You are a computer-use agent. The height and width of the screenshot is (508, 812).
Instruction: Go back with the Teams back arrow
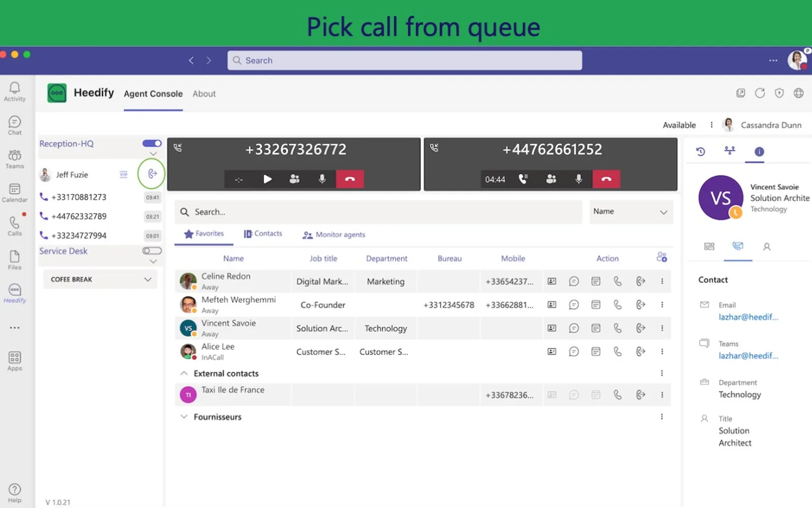[x=191, y=60]
